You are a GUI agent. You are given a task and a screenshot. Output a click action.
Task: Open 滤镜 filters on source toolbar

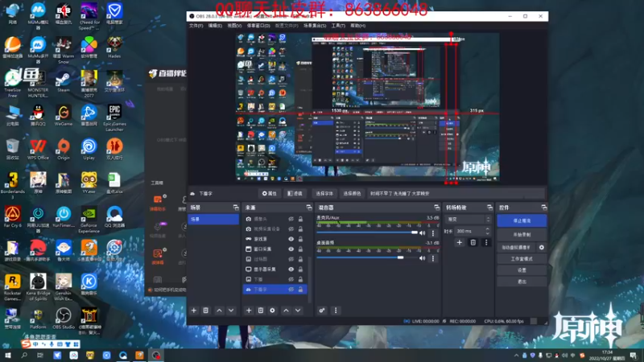point(295,193)
